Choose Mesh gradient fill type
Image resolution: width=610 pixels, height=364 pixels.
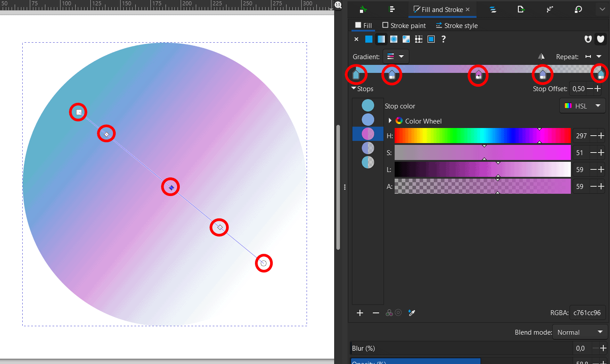click(x=406, y=39)
